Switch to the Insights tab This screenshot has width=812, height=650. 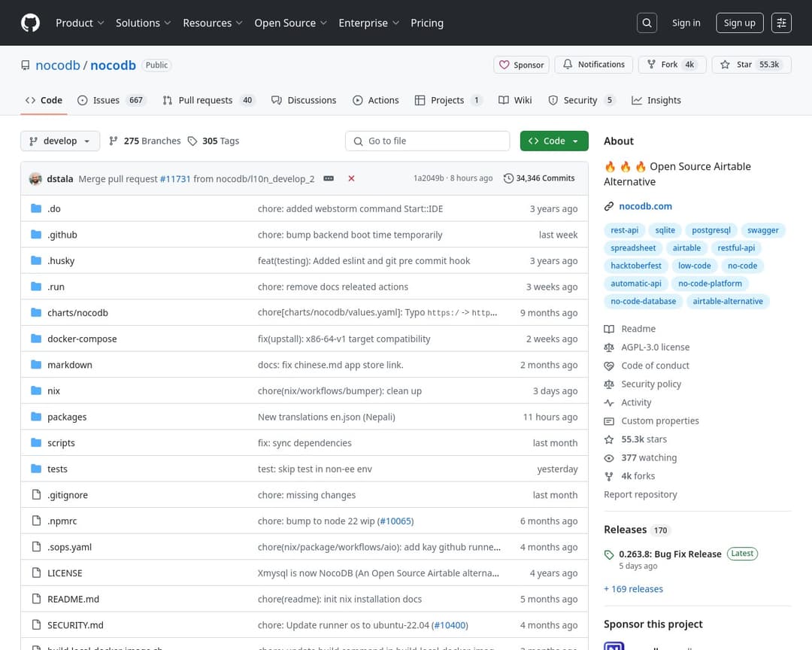(x=656, y=101)
